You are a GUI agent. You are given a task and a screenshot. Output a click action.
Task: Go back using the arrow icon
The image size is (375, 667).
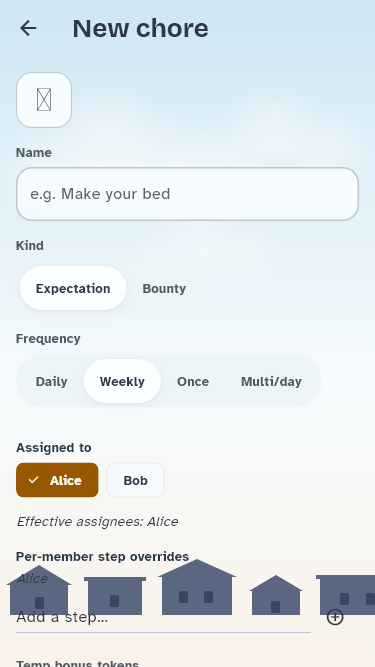pos(28,29)
